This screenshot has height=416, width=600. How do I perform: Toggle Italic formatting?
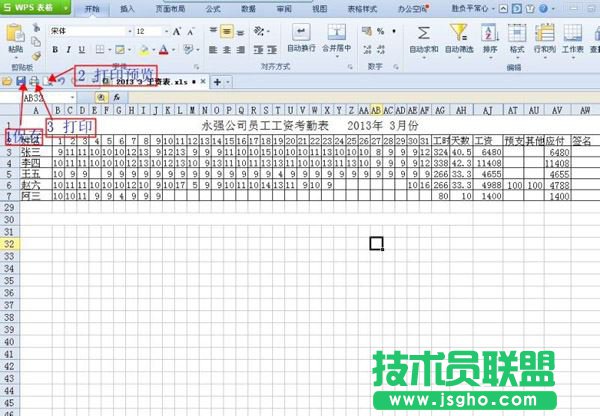[x=68, y=50]
